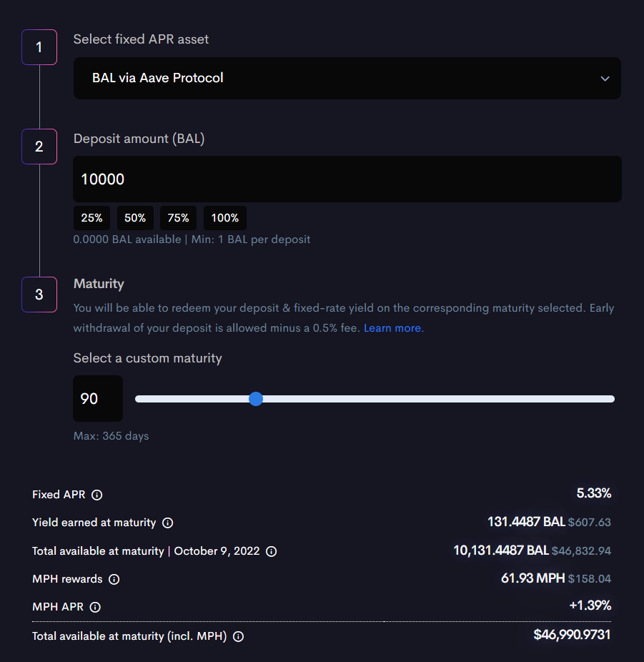Click info icon next to MPH rewards

click(x=114, y=579)
